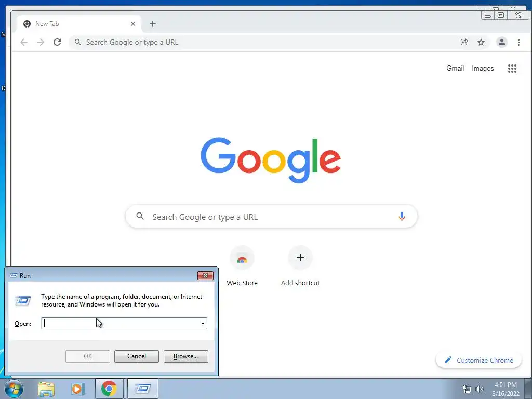This screenshot has width=532, height=399.
Task: Open the network tray icon
Action: 467,389
